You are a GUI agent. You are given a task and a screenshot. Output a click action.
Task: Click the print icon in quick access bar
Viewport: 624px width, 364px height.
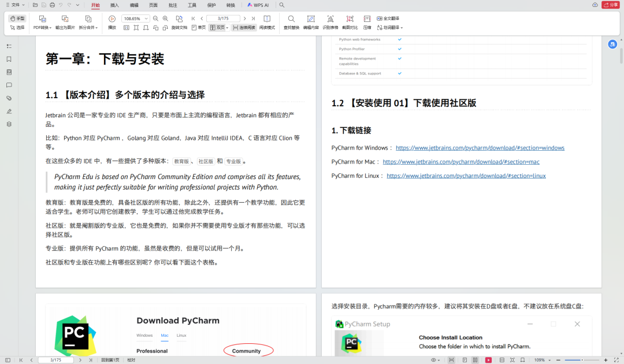click(52, 5)
